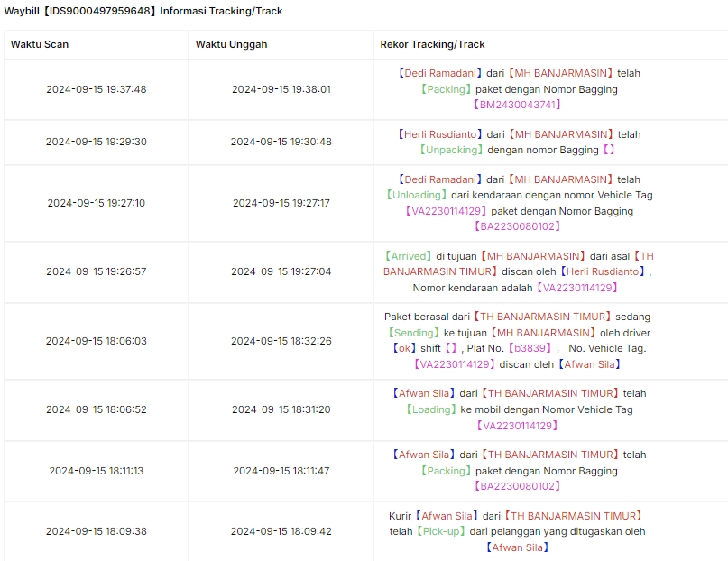Click vehicle tag VA2230114129 in the Loading row

pos(517,426)
